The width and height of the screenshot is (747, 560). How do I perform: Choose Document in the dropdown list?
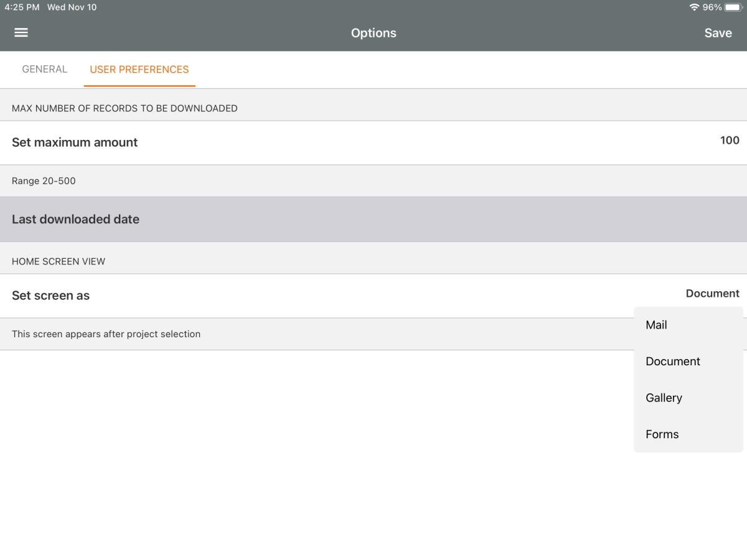click(x=672, y=362)
